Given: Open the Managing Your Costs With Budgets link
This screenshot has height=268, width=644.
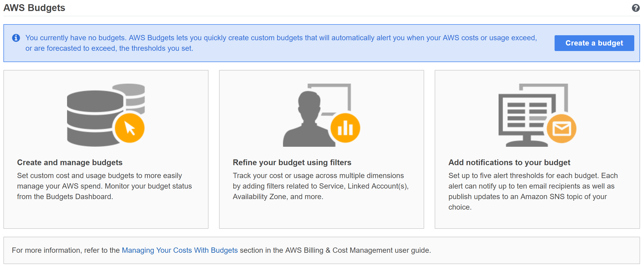Looking at the screenshot, I should point(180,250).
